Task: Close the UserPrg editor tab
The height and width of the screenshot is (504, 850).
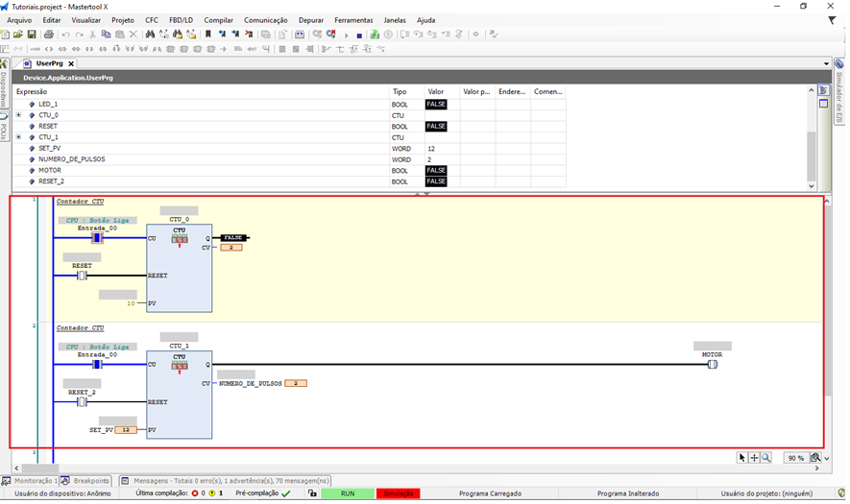Action: click(x=71, y=63)
